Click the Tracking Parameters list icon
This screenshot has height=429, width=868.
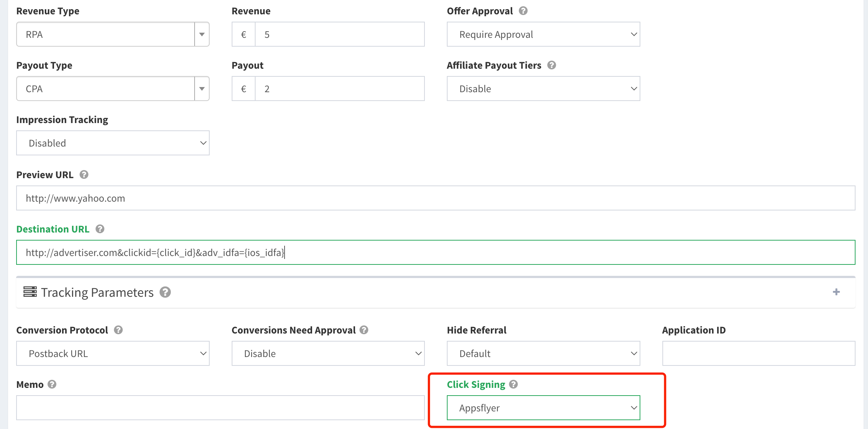point(30,292)
